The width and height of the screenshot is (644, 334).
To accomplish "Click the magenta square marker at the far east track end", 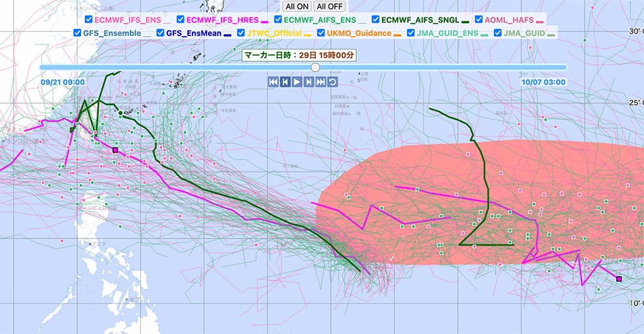I will coord(619,279).
